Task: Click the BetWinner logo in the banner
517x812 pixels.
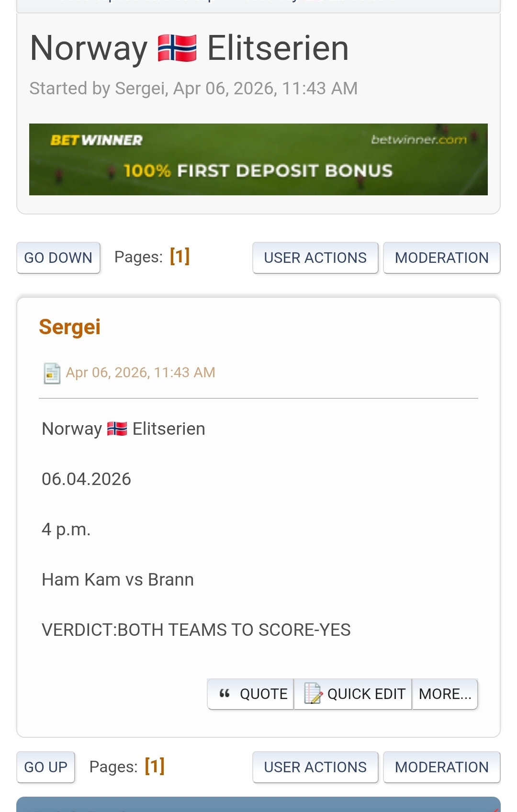Action: pos(96,140)
